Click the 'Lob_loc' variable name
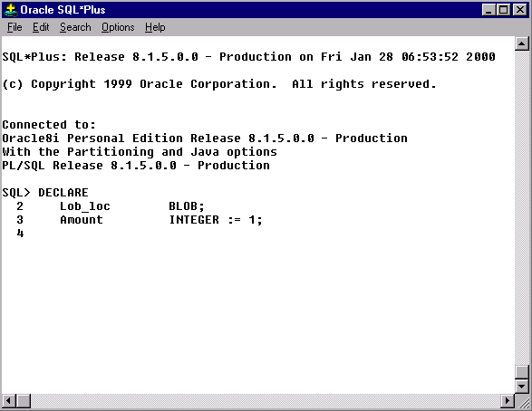This screenshot has width=532, height=411. point(85,206)
